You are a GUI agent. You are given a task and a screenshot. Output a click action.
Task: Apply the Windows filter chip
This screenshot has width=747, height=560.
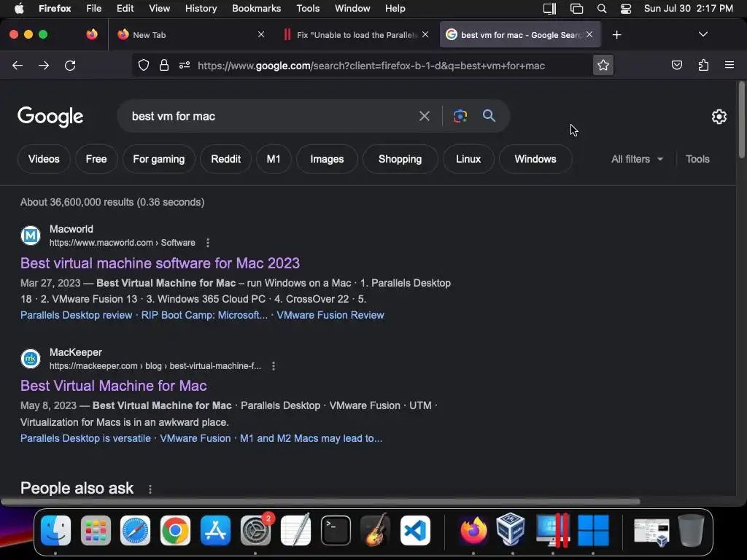click(x=535, y=159)
